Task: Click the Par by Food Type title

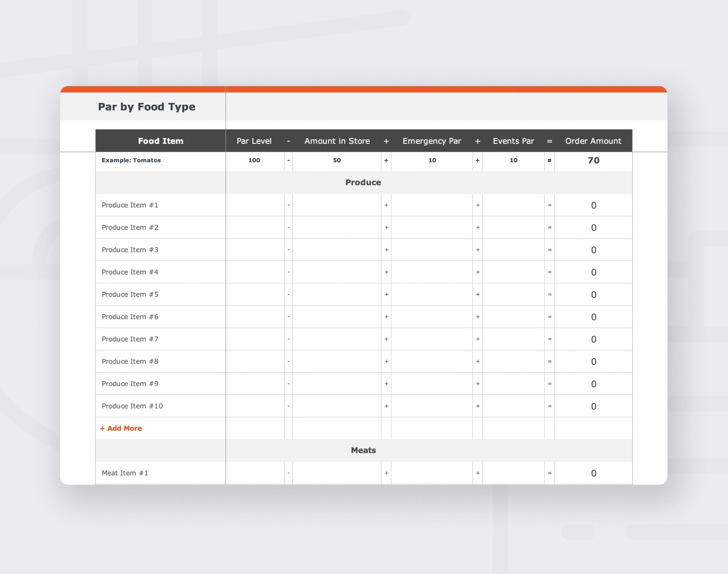Action: 146,106
